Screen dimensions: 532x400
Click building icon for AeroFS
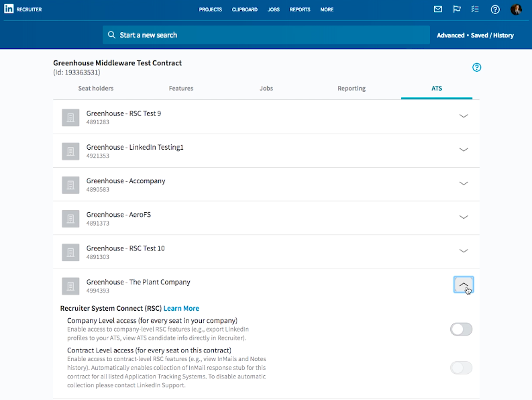click(70, 219)
